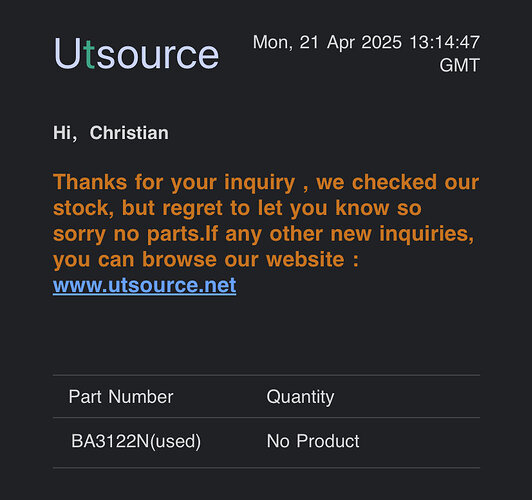The height and width of the screenshot is (500, 532).
Task: Click the No Product quantity cell
Action: [313, 441]
